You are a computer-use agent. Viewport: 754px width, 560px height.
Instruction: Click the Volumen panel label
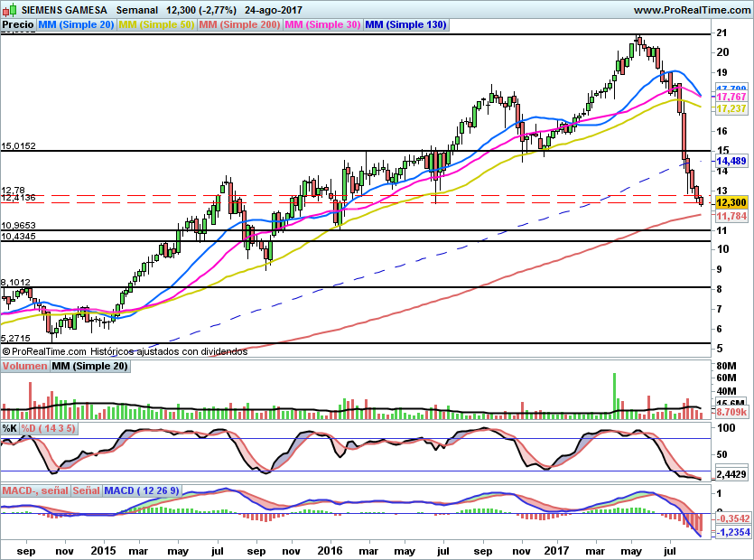pyautogui.click(x=25, y=367)
